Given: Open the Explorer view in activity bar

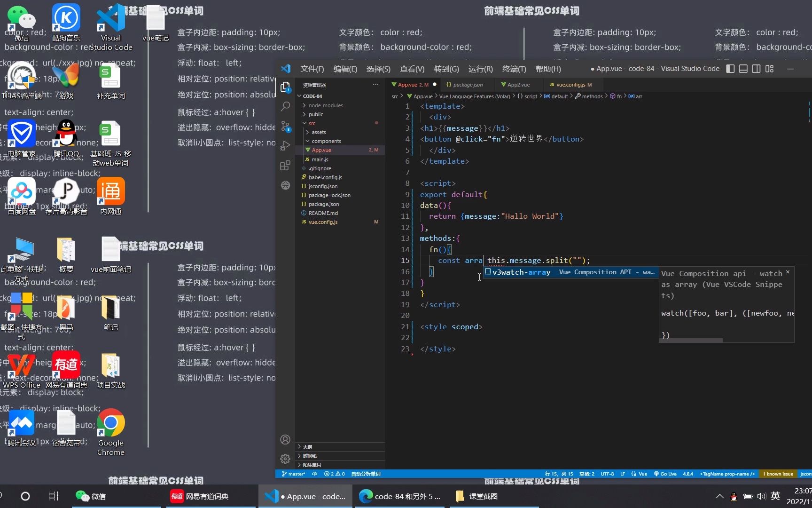Looking at the screenshot, I should click(285, 87).
